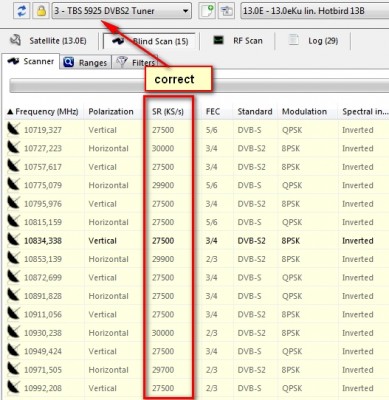This screenshot has width=389, height=400.
Task: Open the 13.0E Hotbird 13B satellite dropdown
Action: (314, 11)
